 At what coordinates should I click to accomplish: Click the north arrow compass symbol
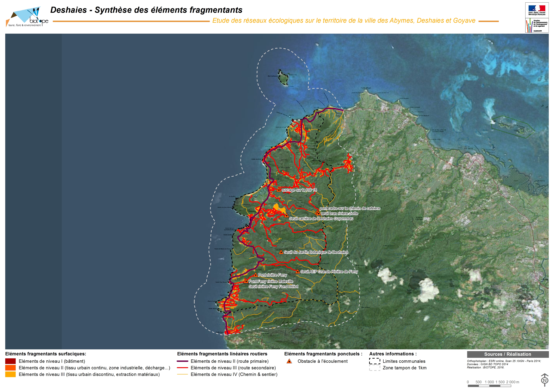point(545,380)
